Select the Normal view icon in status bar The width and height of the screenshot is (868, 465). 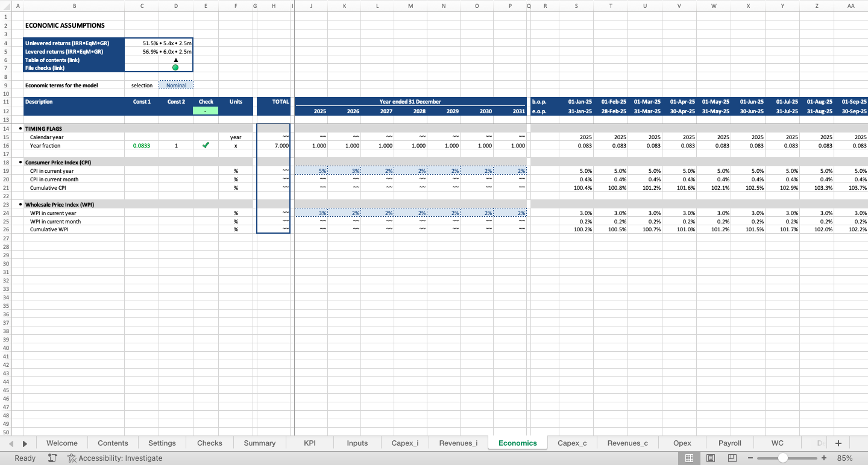pos(689,458)
